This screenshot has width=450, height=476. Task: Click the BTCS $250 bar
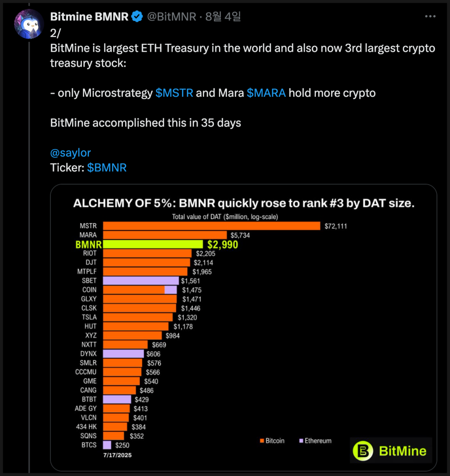(x=107, y=445)
